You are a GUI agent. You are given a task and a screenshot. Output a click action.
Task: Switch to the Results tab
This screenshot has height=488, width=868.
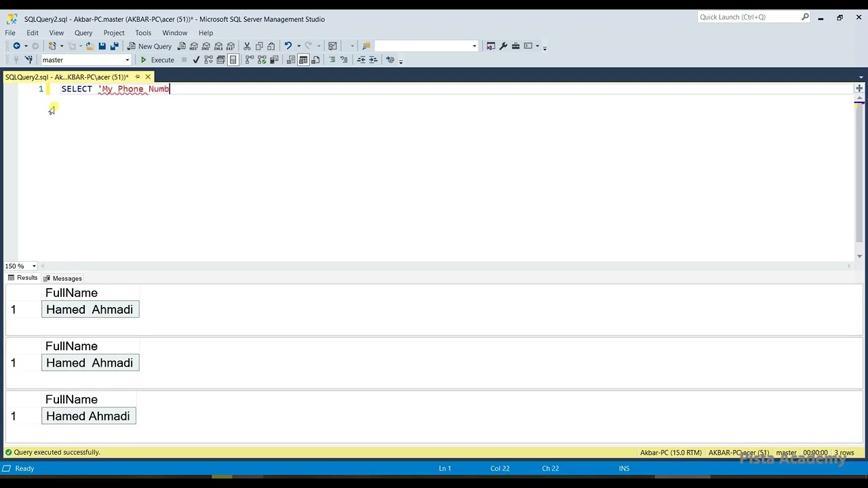[22, 278]
